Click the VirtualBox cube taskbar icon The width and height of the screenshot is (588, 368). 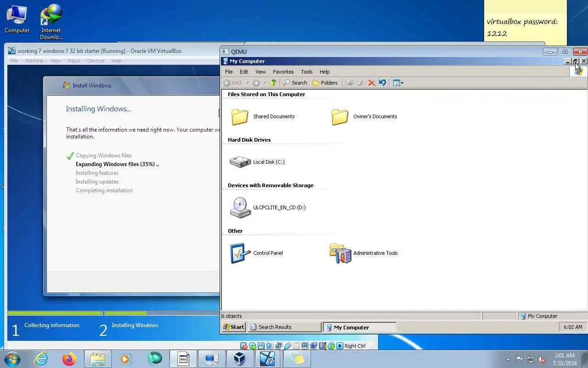point(239,359)
